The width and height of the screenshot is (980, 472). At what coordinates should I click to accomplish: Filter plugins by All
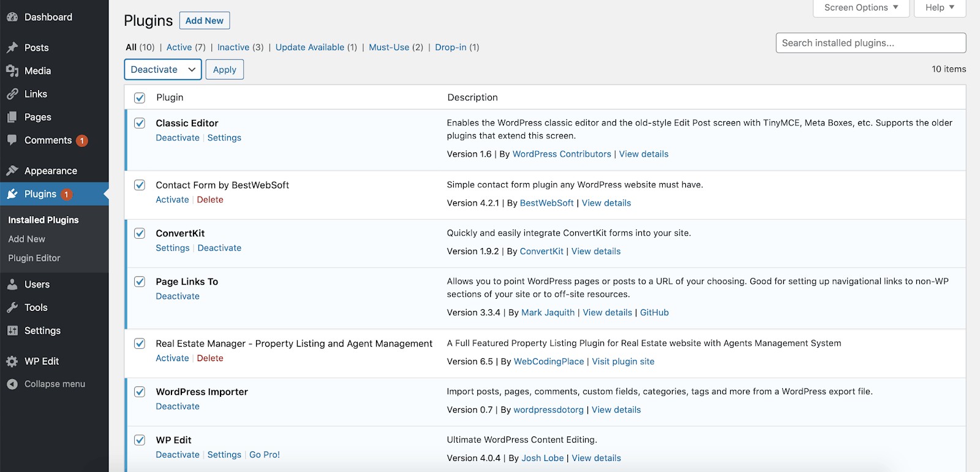(131, 47)
